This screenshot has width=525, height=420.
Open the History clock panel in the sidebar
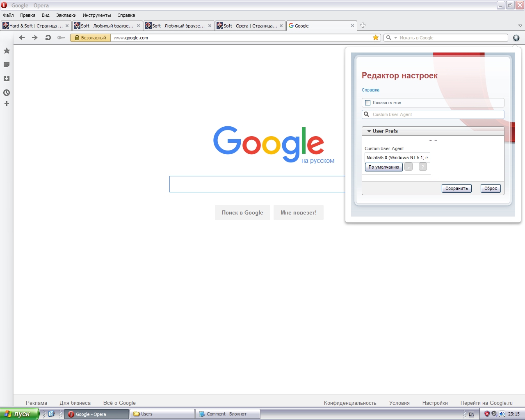pyautogui.click(x=7, y=93)
